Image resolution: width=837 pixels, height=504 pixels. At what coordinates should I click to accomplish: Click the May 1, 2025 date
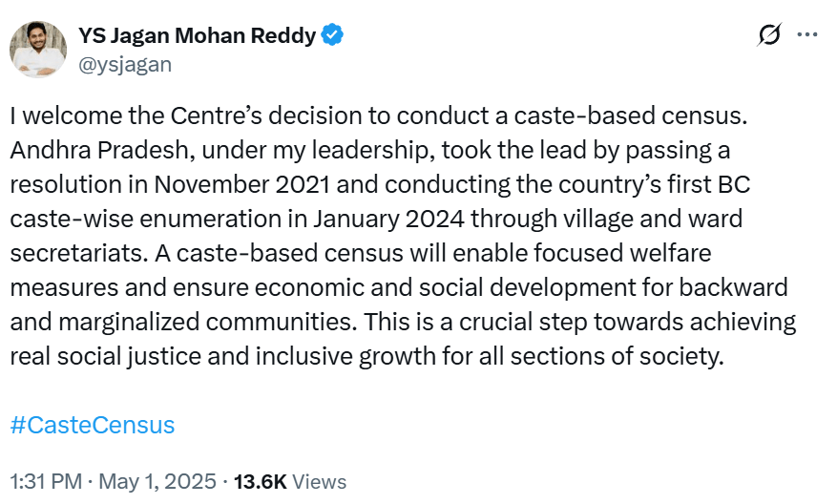[x=157, y=482]
